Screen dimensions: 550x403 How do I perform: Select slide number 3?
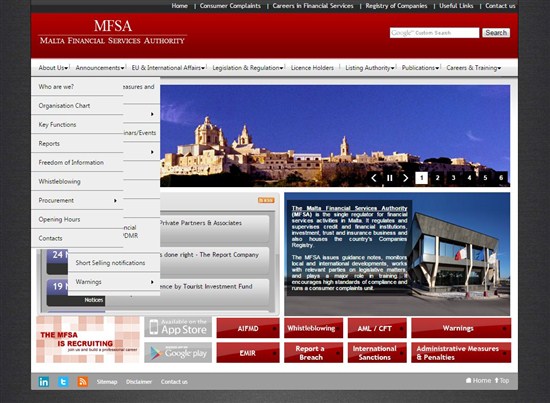click(x=453, y=178)
